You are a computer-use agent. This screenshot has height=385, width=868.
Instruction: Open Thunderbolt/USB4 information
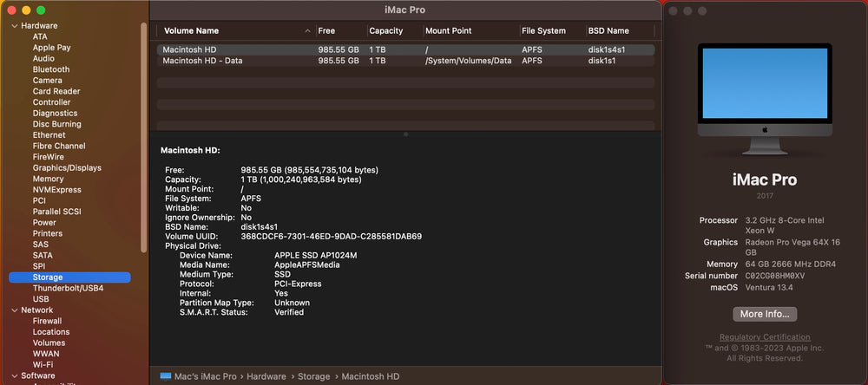click(68, 288)
